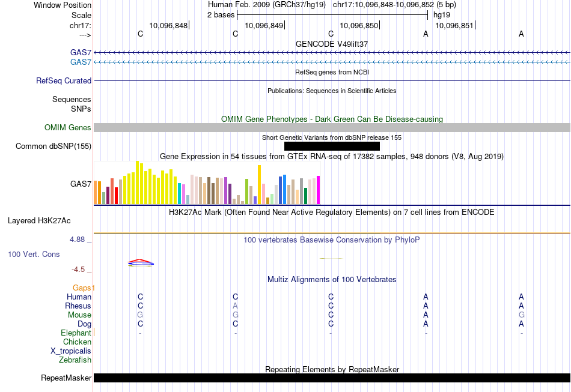571x392 pixels.
Task: Click the -4.5 PhyloP minimum value
Action: tap(78, 270)
